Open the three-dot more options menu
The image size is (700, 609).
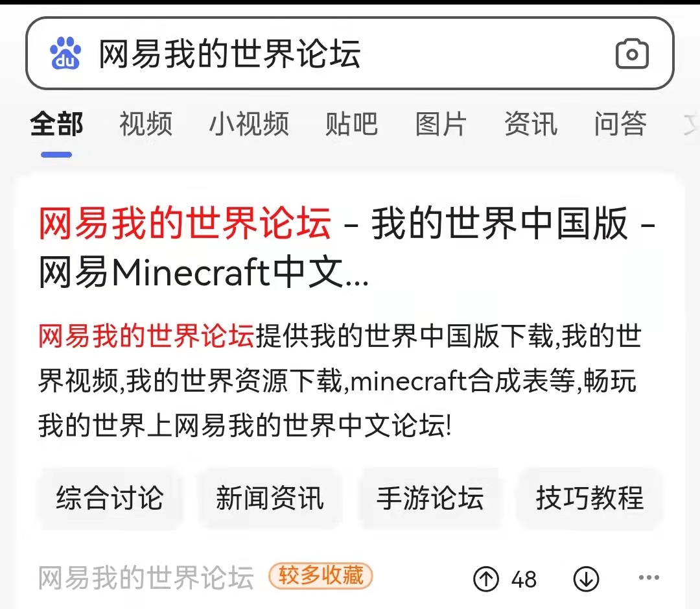pyautogui.click(x=649, y=577)
